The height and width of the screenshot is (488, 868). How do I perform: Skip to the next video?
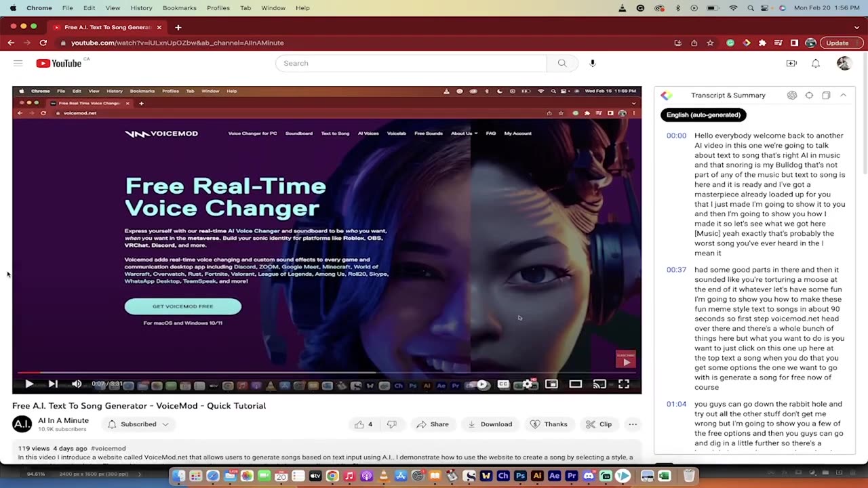click(x=53, y=384)
